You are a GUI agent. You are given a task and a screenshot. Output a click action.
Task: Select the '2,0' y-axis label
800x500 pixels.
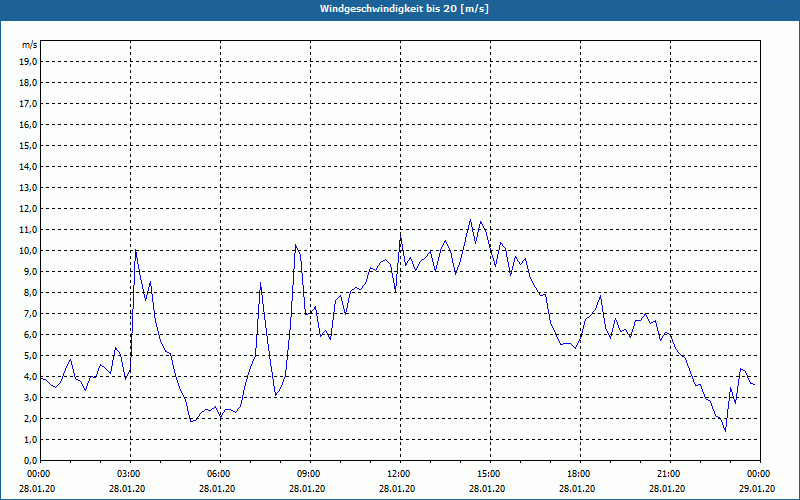coord(30,419)
